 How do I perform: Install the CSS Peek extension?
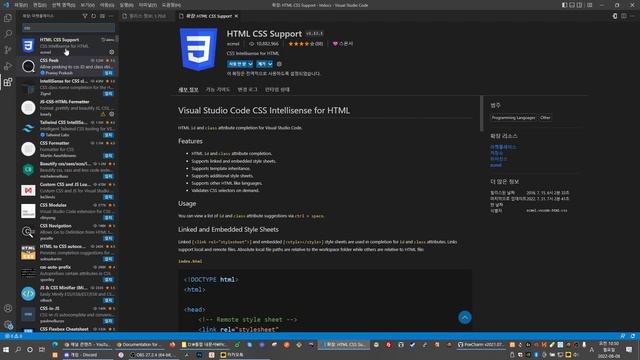(x=108, y=73)
